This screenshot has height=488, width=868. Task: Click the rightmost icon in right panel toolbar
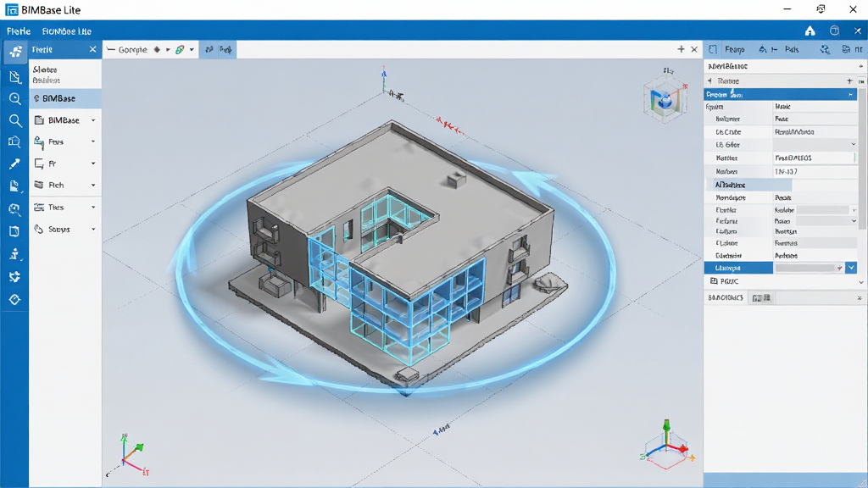846,49
